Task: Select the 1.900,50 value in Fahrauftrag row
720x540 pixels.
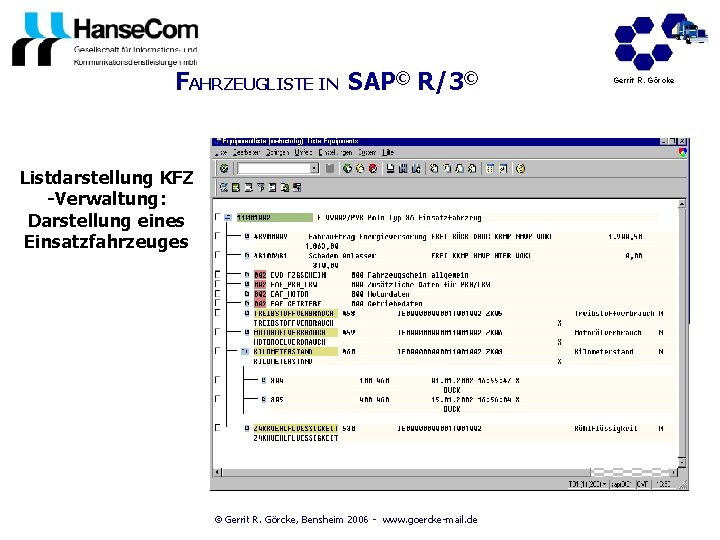Action: tap(625, 236)
